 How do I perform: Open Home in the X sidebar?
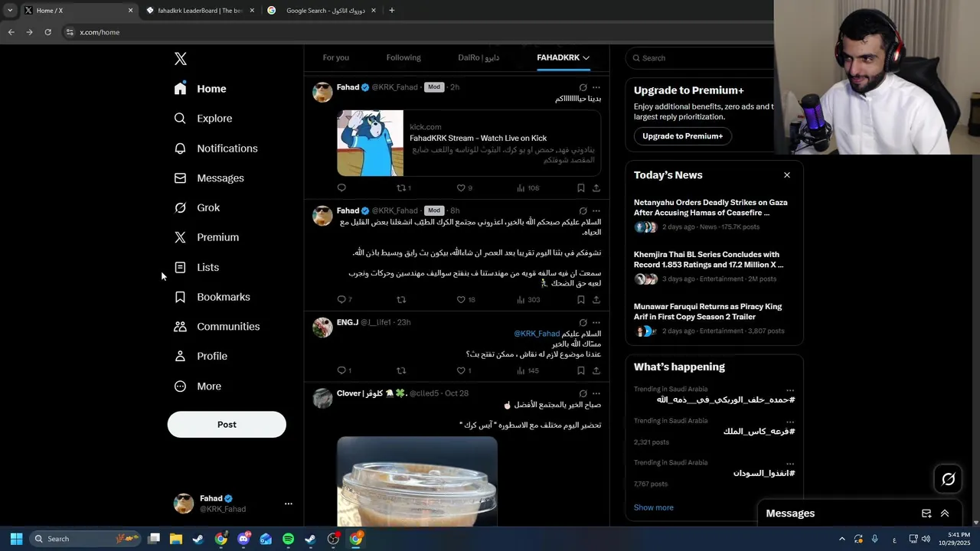[200, 89]
